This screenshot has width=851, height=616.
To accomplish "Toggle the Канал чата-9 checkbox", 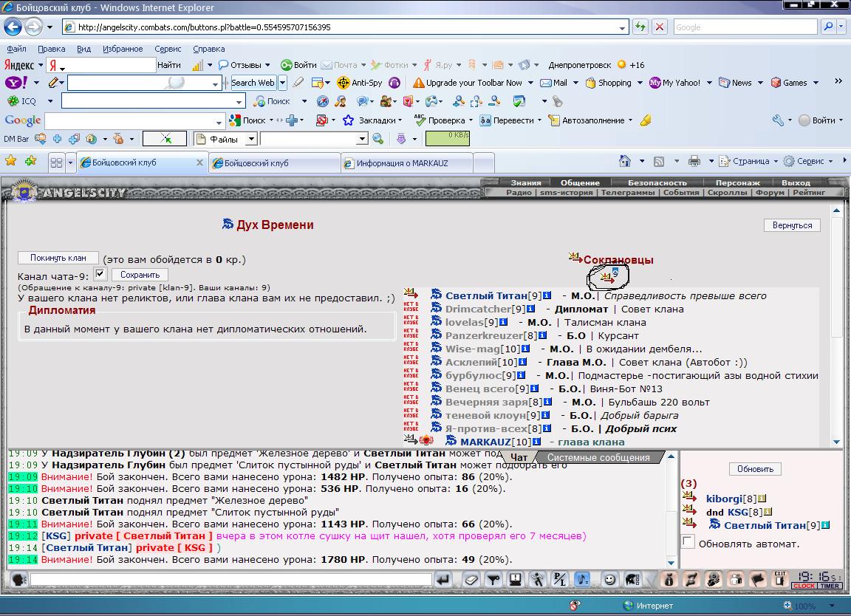I will [x=100, y=274].
